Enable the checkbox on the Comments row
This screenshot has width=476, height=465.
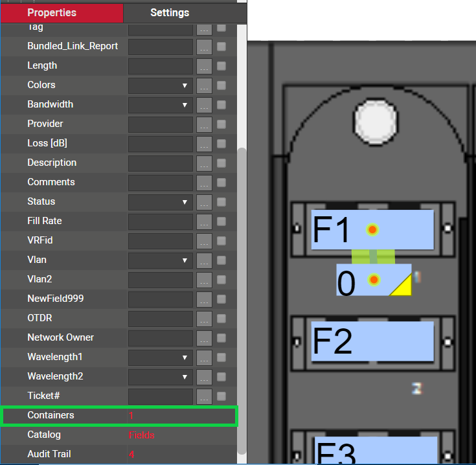(221, 183)
